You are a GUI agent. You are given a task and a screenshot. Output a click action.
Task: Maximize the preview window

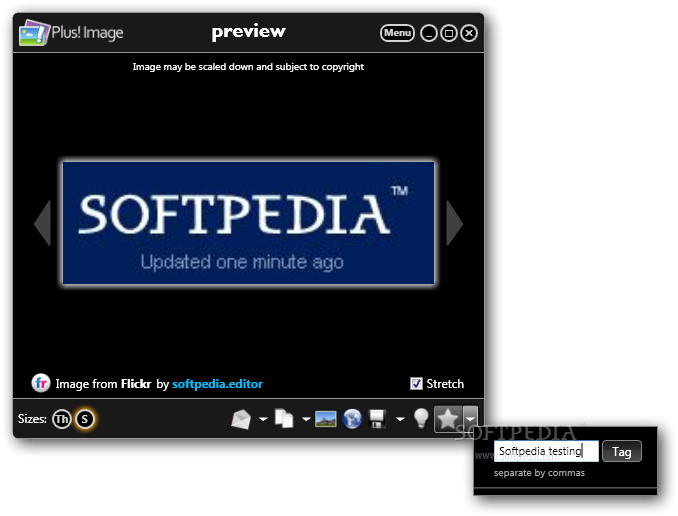tap(449, 33)
